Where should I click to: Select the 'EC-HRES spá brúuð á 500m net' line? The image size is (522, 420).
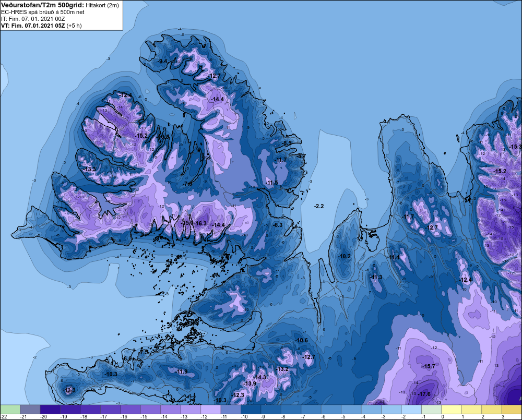point(43,12)
